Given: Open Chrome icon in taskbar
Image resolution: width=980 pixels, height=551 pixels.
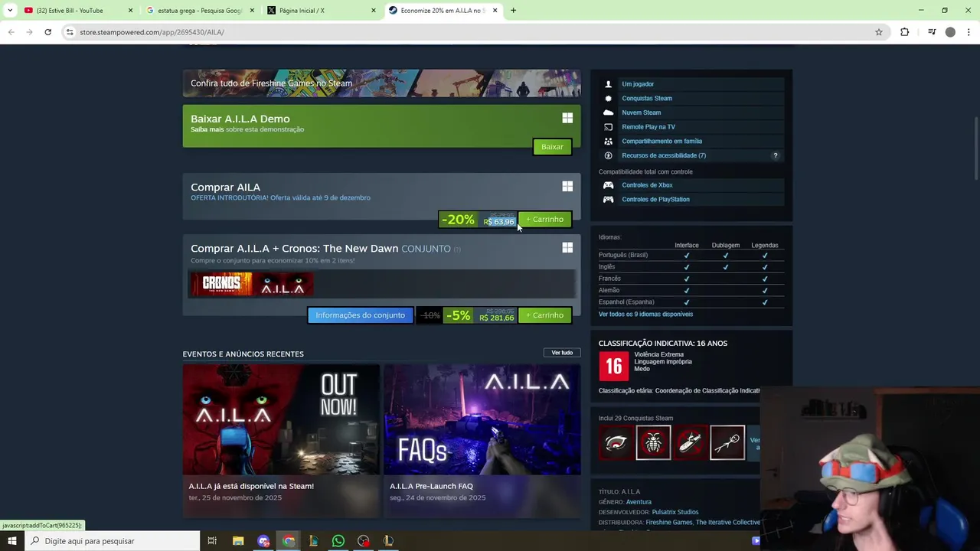Looking at the screenshot, I should [x=289, y=541].
